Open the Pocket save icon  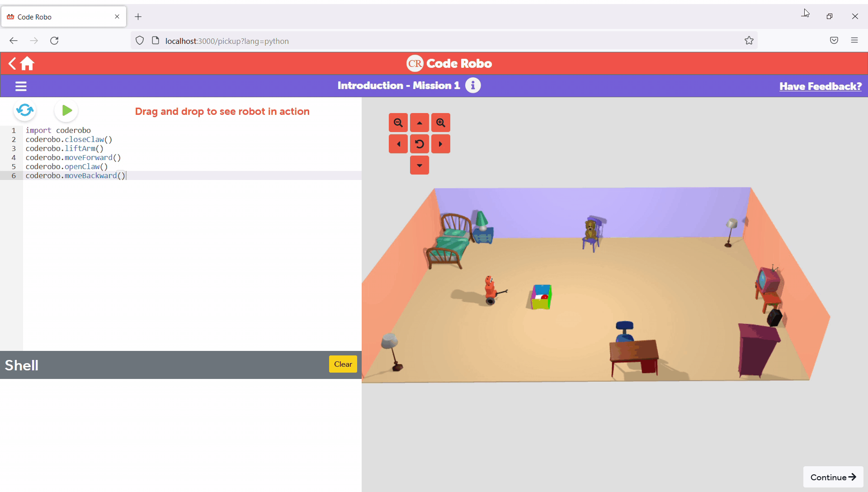coord(834,41)
